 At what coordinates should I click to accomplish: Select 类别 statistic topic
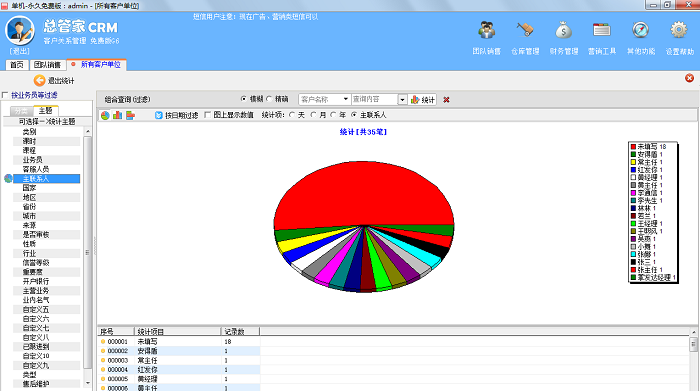click(x=46, y=132)
